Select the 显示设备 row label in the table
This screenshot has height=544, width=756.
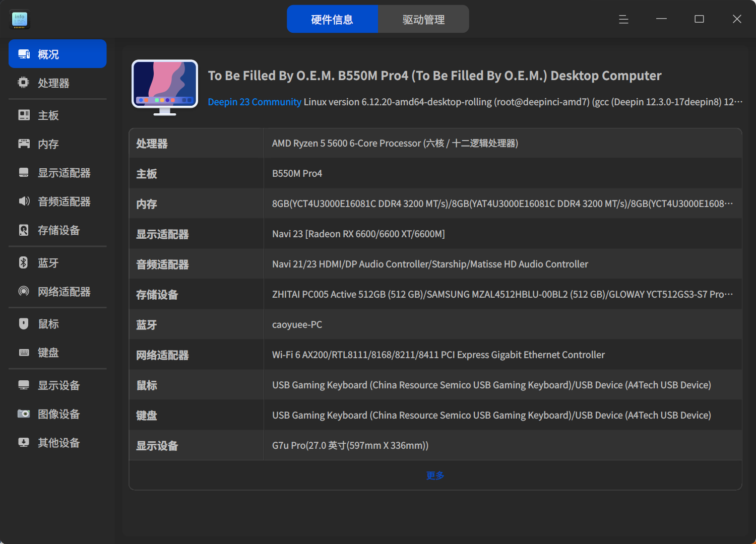coord(157,446)
